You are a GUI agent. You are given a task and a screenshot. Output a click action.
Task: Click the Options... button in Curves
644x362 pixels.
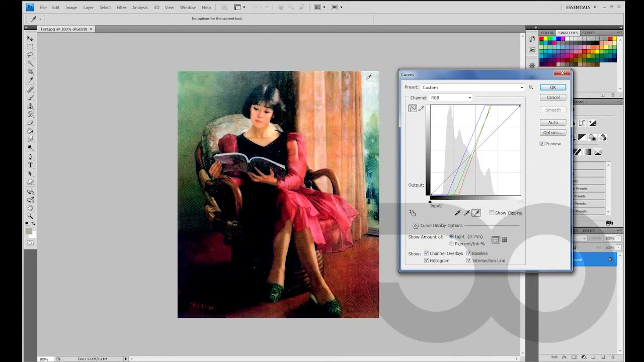[553, 133]
